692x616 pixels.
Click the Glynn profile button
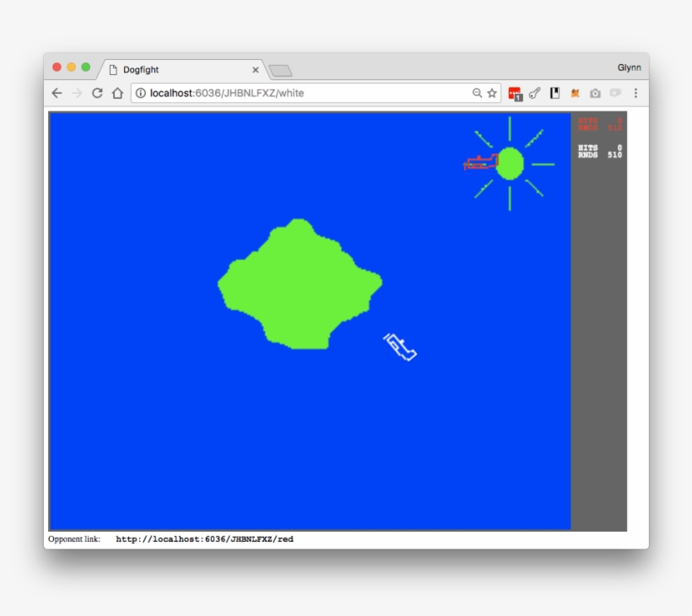(629, 68)
